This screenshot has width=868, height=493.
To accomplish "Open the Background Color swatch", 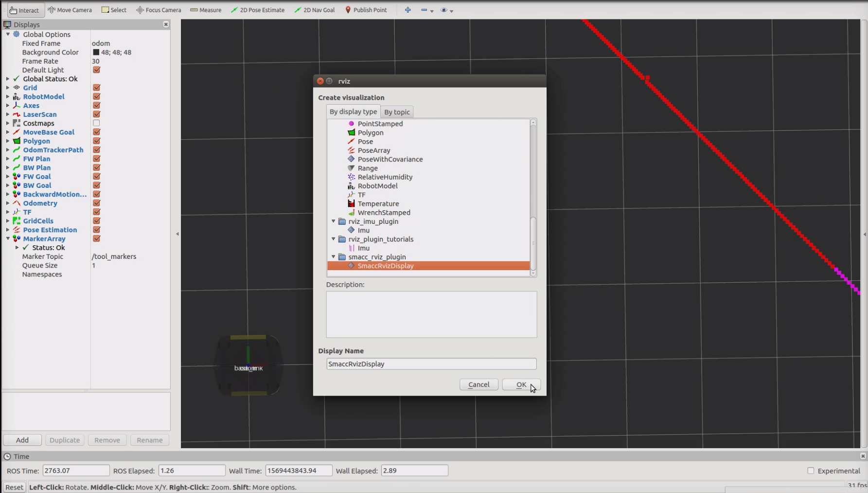I will tap(95, 52).
